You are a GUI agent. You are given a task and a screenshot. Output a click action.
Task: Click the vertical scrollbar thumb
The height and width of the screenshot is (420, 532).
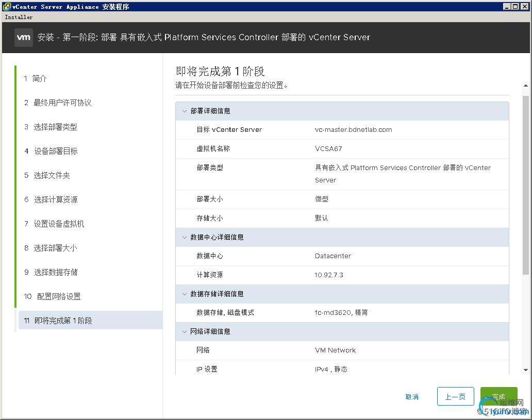pyautogui.click(x=525, y=185)
